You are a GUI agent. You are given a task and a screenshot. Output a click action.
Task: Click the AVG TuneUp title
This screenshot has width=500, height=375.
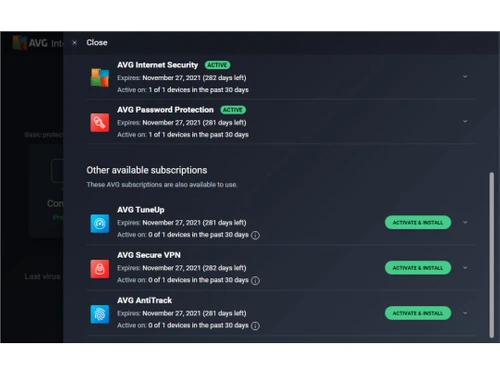pos(141,210)
